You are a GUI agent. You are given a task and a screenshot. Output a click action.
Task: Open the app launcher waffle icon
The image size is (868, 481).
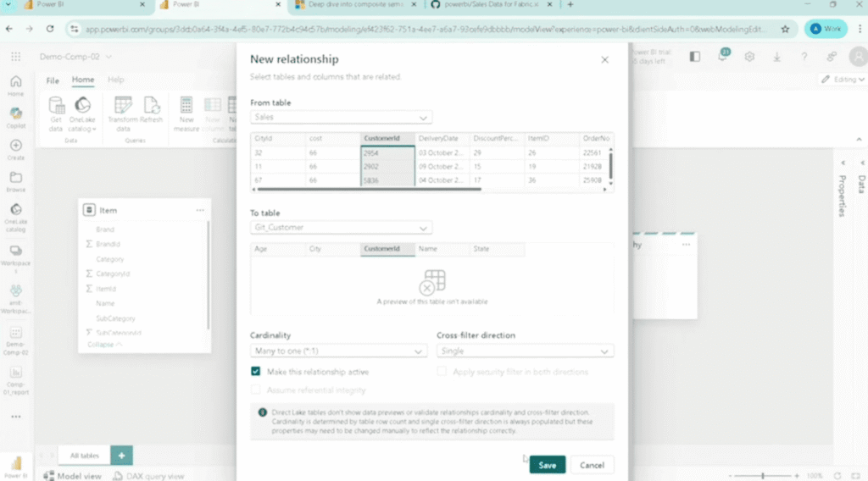tap(15, 57)
